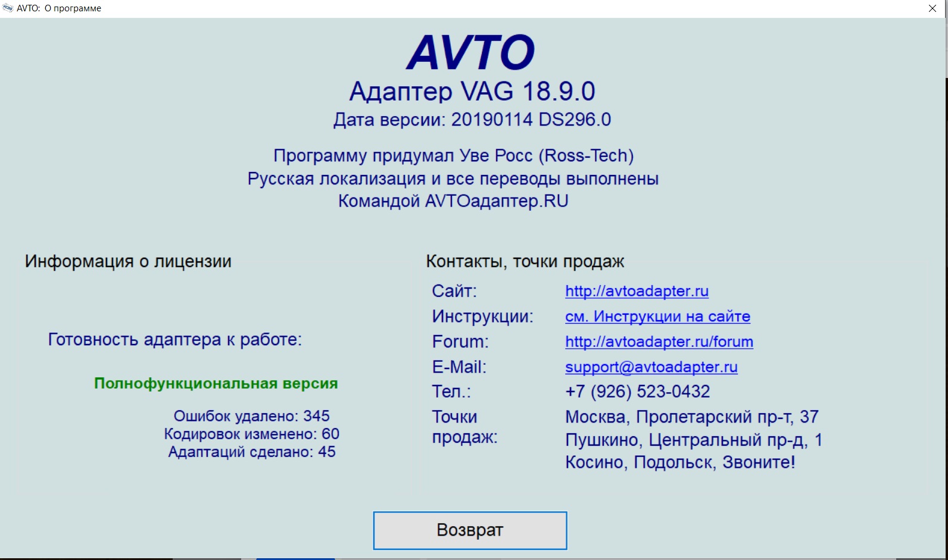Click Пушкино, Центральный пр-д, 1 address
The height and width of the screenshot is (560, 948).
click(x=694, y=440)
